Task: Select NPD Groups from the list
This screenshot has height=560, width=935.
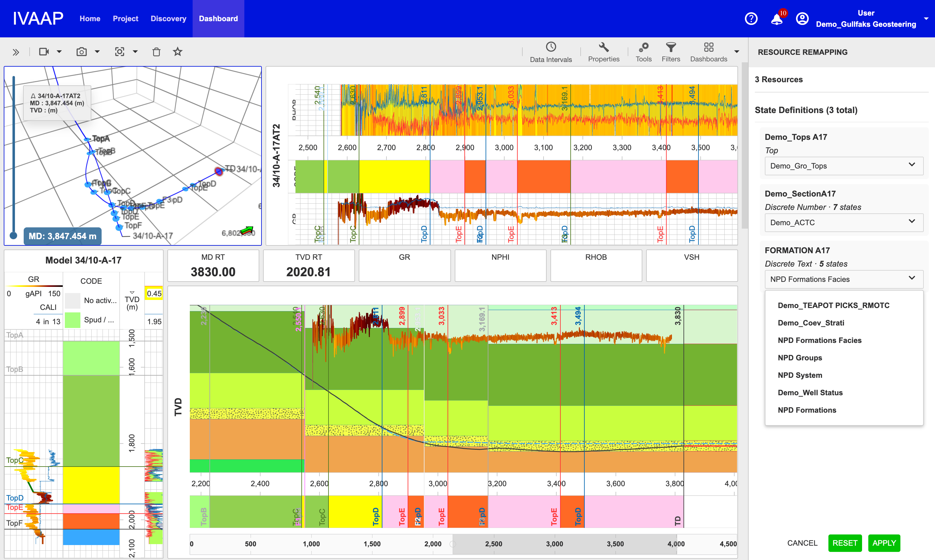Action: 799,358
